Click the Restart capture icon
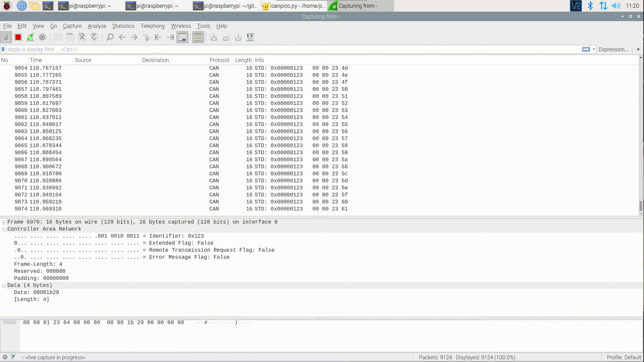This screenshot has height=362, width=644. click(x=30, y=37)
